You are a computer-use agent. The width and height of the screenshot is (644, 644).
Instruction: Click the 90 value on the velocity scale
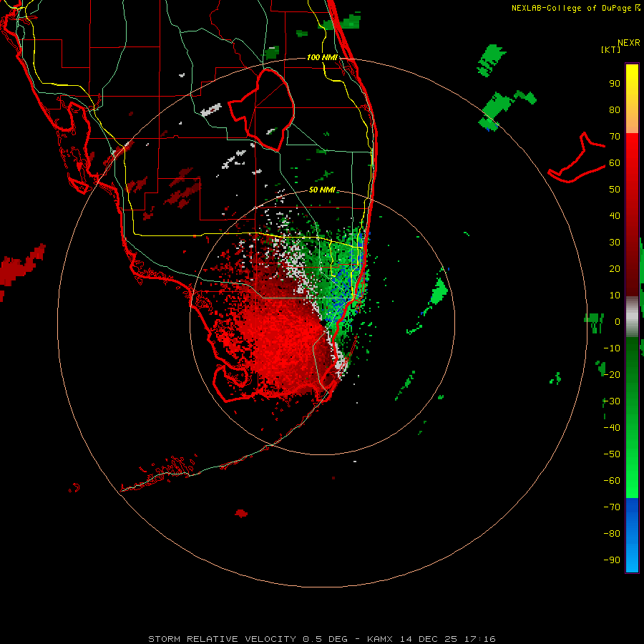(x=615, y=84)
